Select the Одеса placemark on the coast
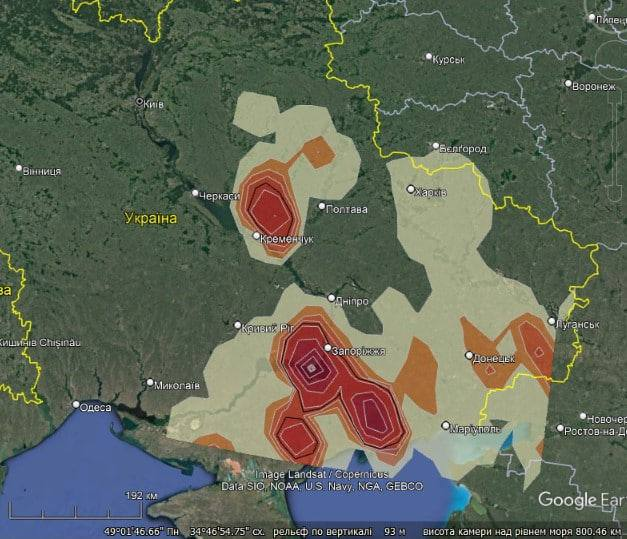Image resolution: width=627 pixels, height=539 pixels. tap(77, 405)
